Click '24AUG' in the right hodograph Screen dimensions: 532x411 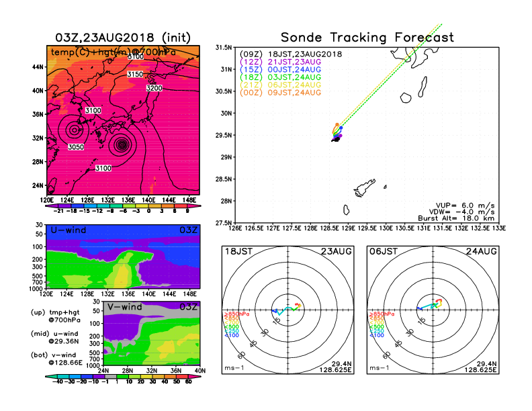(481, 251)
